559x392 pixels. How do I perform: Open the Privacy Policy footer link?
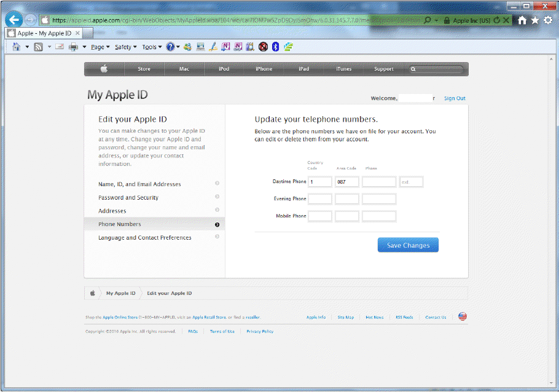(260, 331)
